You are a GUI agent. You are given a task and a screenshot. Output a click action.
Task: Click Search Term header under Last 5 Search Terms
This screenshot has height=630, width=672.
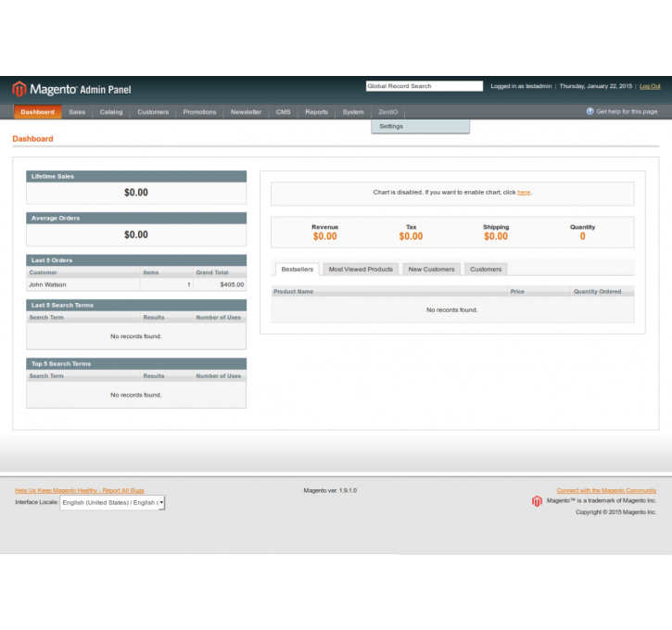tap(83, 318)
